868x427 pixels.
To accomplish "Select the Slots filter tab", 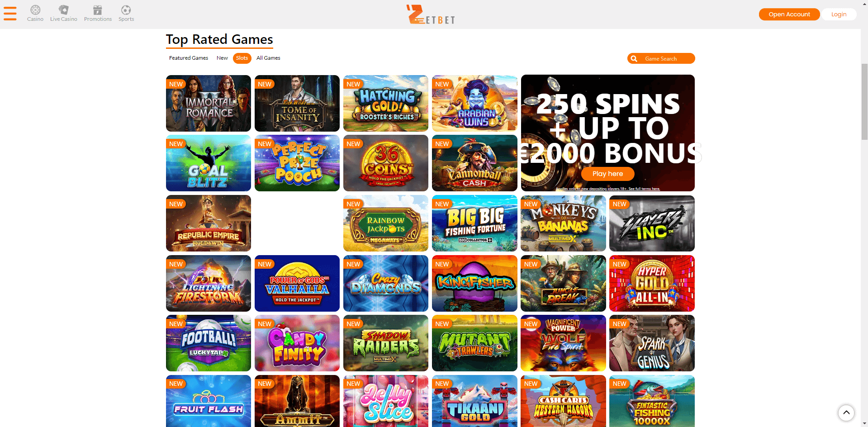I will [x=242, y=58].
